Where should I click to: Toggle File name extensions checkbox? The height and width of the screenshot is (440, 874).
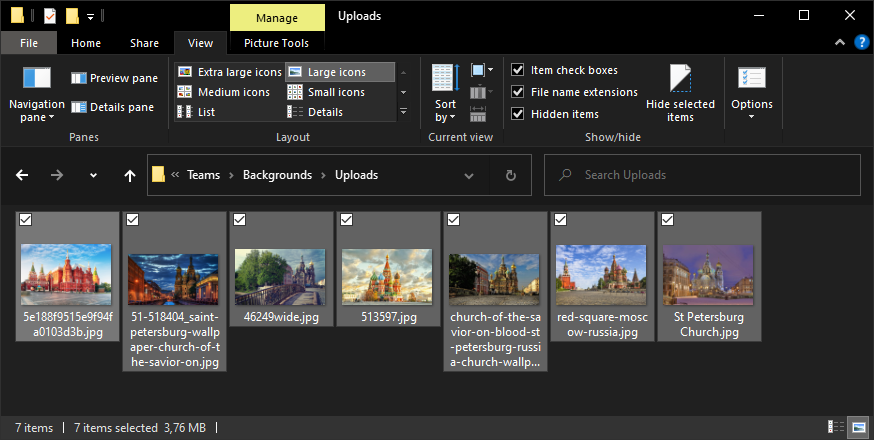pyautogui.click(x=518, y=92)
